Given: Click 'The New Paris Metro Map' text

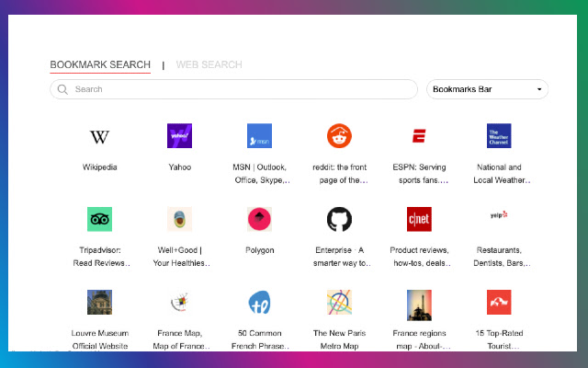Looking at the screenshot, I should coord(339,339).
